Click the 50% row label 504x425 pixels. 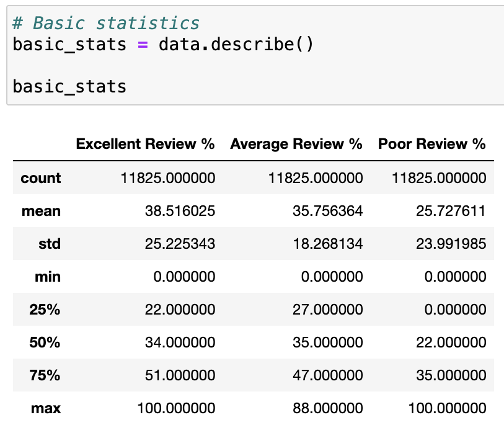45,342
